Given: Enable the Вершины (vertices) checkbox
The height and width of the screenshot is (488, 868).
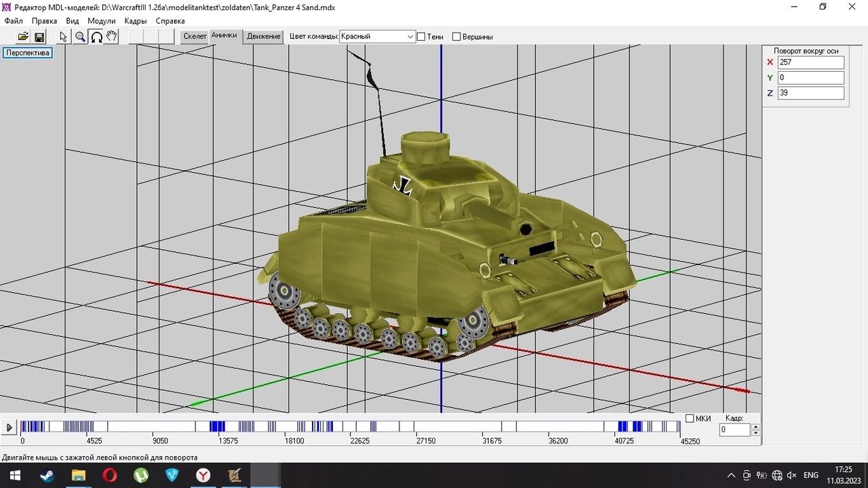Looking at the screenshot, I should (x=456, y=37).
